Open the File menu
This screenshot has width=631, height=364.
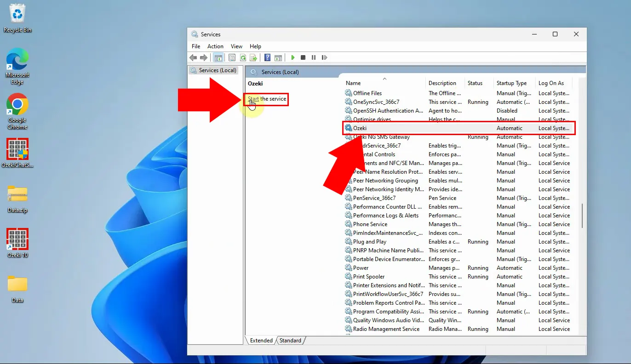click(196, 46)
